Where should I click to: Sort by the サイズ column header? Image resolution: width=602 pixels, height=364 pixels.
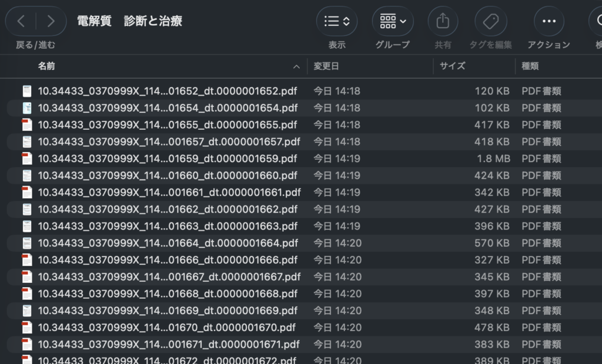point(453,66)
